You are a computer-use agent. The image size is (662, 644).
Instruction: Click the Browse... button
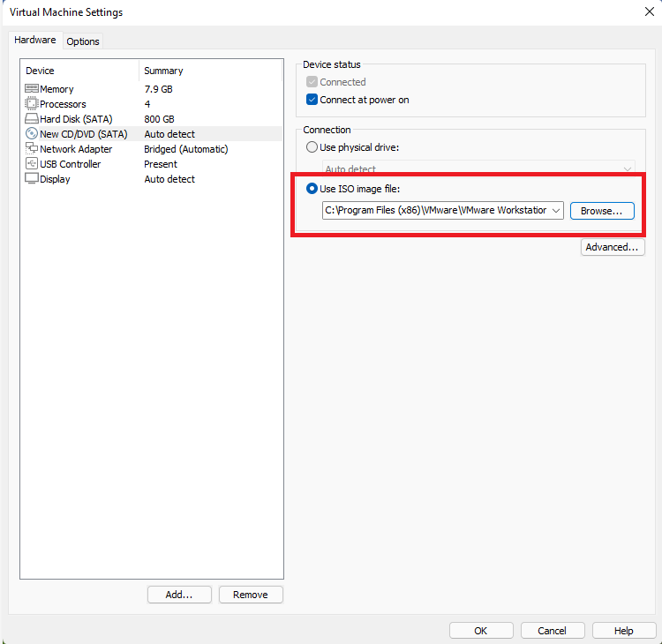(602, 211)
